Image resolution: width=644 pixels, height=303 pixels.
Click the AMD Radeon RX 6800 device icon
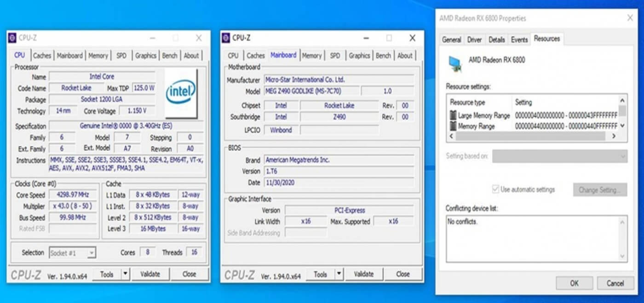[455, 64]
